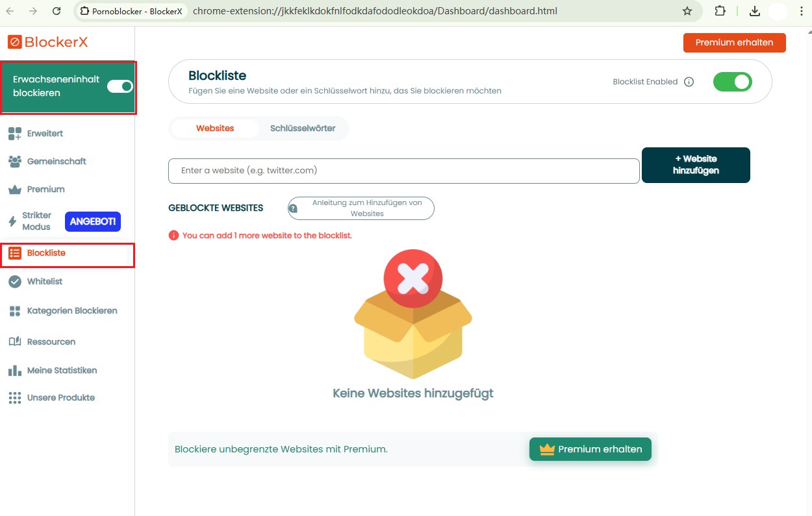Click the Enter a website input field

403,171
